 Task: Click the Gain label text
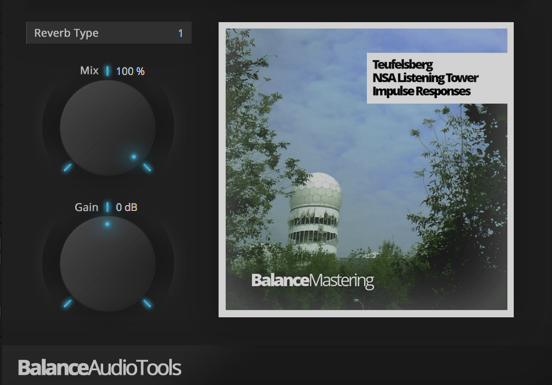(86, 207)
